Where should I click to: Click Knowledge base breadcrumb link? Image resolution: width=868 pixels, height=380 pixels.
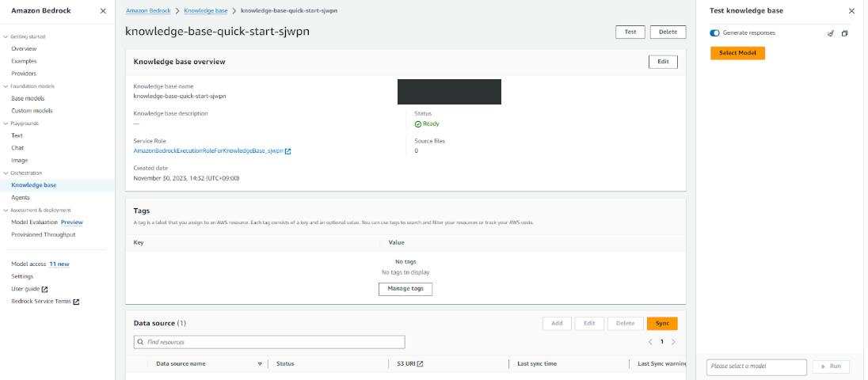click(205, 11)
